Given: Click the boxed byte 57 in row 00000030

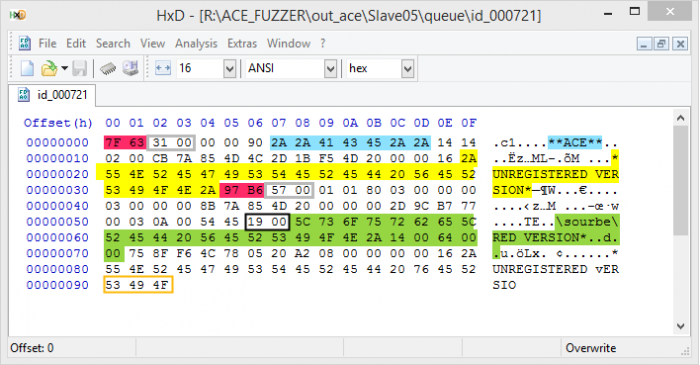Looking at the screenshot, I should (x=279, y=190).
